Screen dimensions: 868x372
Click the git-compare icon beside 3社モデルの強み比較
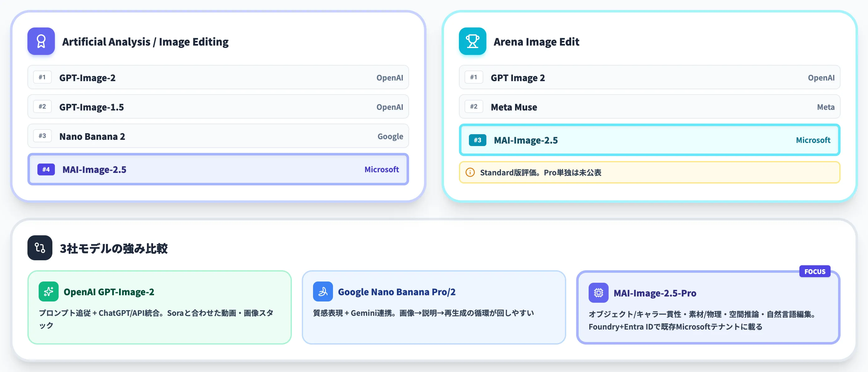40,248
